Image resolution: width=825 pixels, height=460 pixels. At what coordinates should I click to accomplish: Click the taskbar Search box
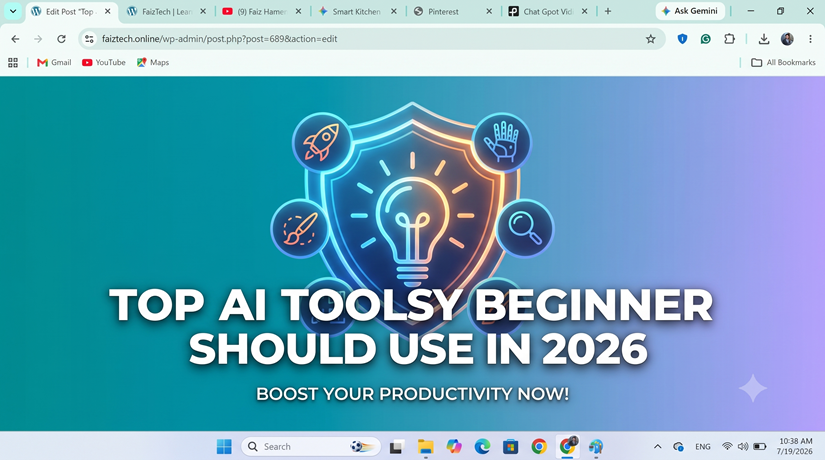[x=310, y=447]
